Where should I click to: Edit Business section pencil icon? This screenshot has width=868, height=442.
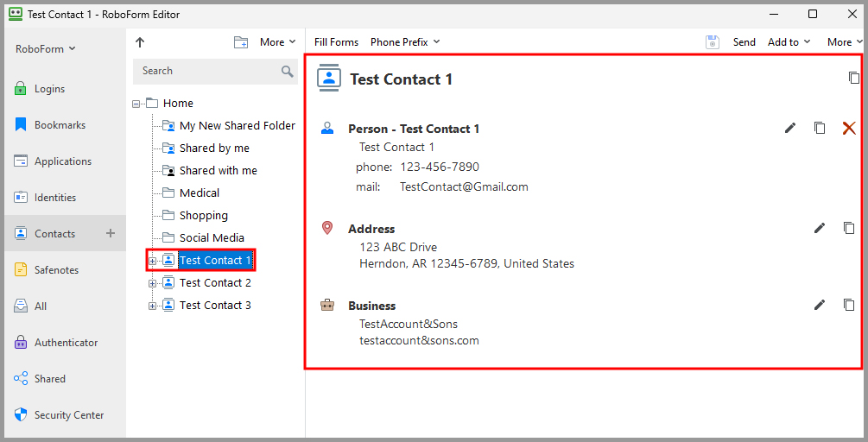820,305
